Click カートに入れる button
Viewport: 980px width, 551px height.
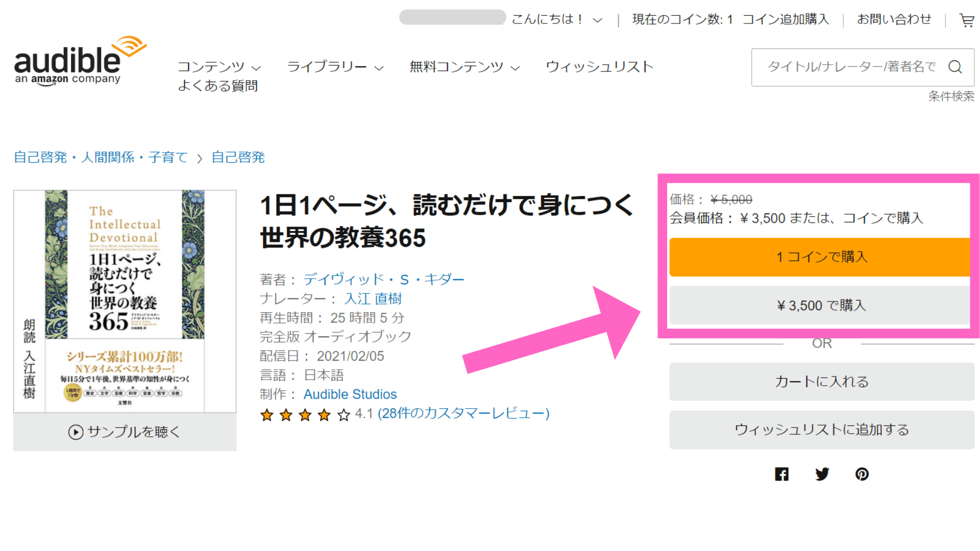click(822, 382)
